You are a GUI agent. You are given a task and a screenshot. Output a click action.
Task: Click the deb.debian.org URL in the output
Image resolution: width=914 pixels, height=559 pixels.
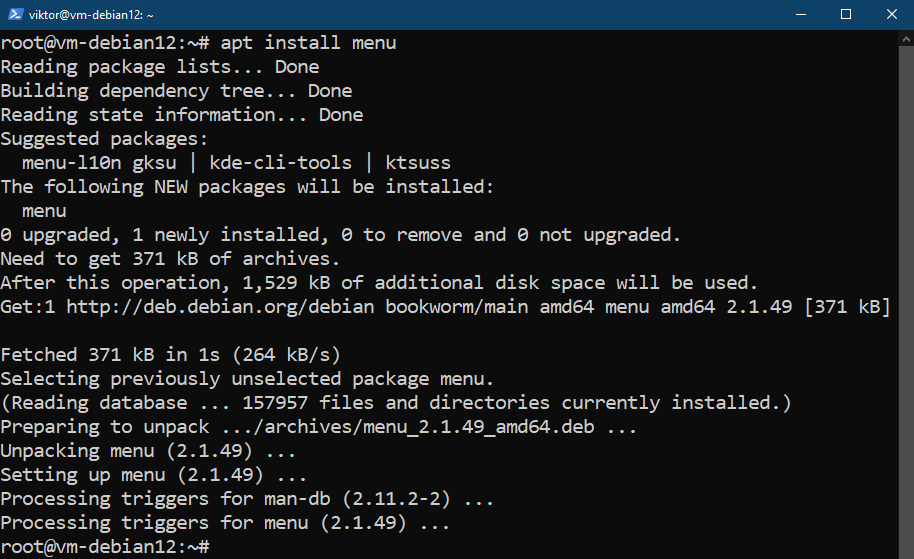(x=220, y=307)
